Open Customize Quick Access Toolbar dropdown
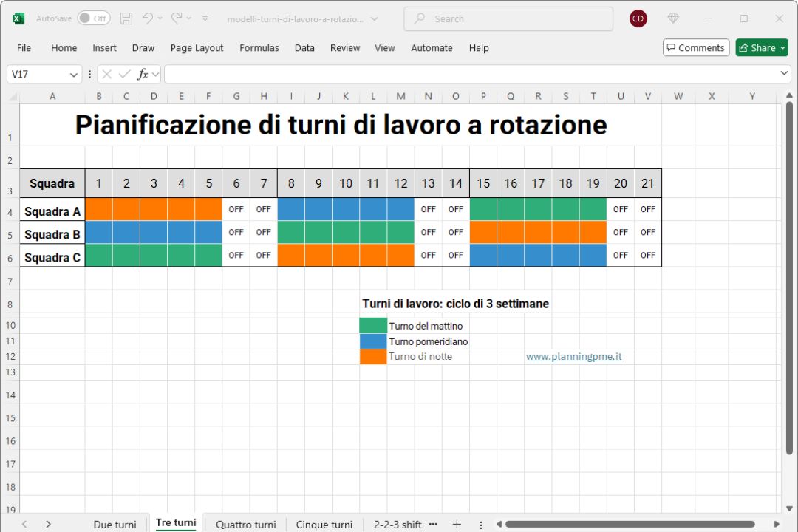Screen dimensions: 798x532 tap(205, 18)
